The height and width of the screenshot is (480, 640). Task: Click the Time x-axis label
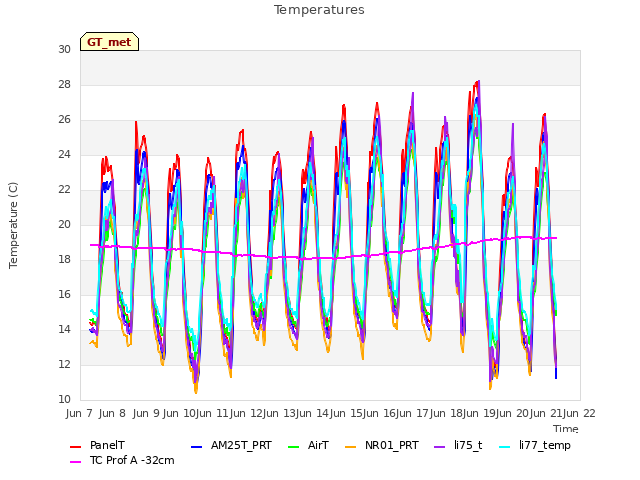click(566, 429)
